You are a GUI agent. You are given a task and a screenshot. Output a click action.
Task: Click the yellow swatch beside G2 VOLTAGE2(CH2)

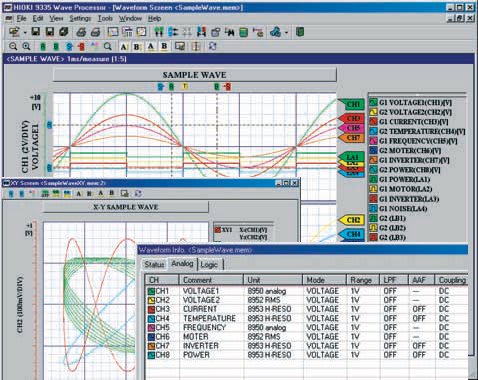pos(373,112)
